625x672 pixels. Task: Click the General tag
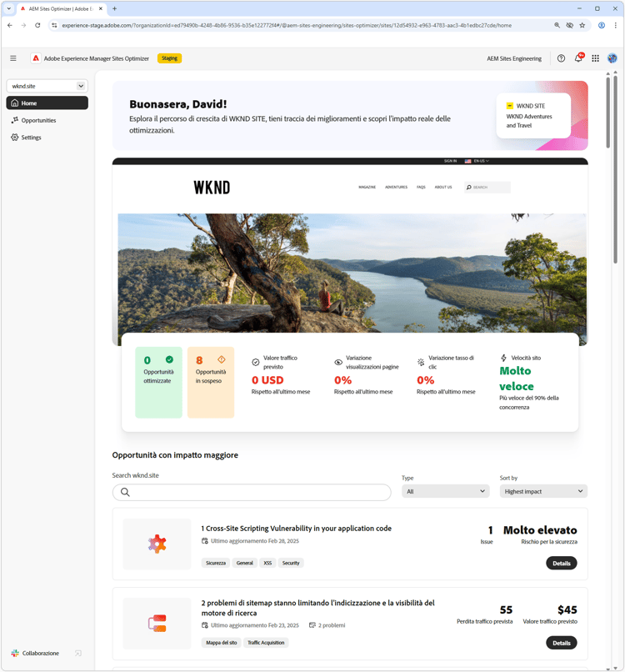point(245,563)
